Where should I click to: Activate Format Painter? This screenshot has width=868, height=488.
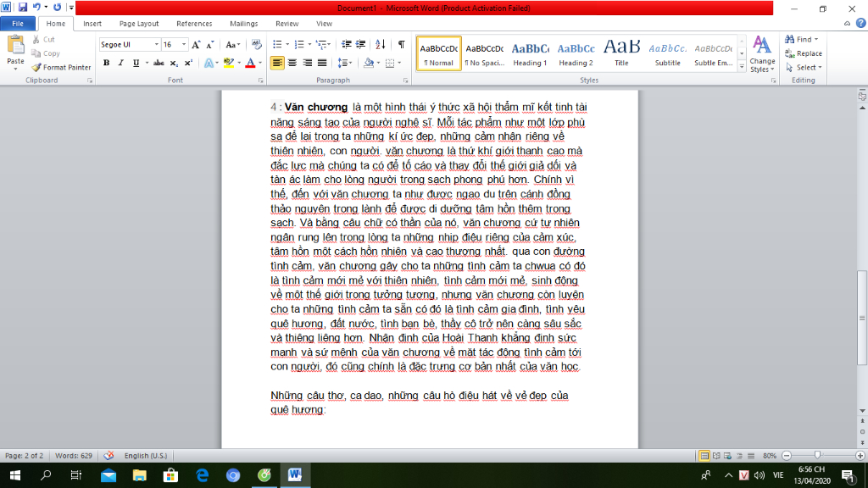coord(61,68)
